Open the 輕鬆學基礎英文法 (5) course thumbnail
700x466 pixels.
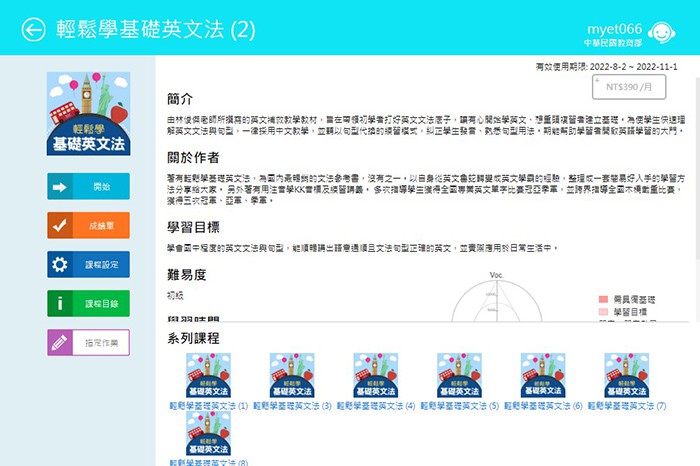point(459,376)
